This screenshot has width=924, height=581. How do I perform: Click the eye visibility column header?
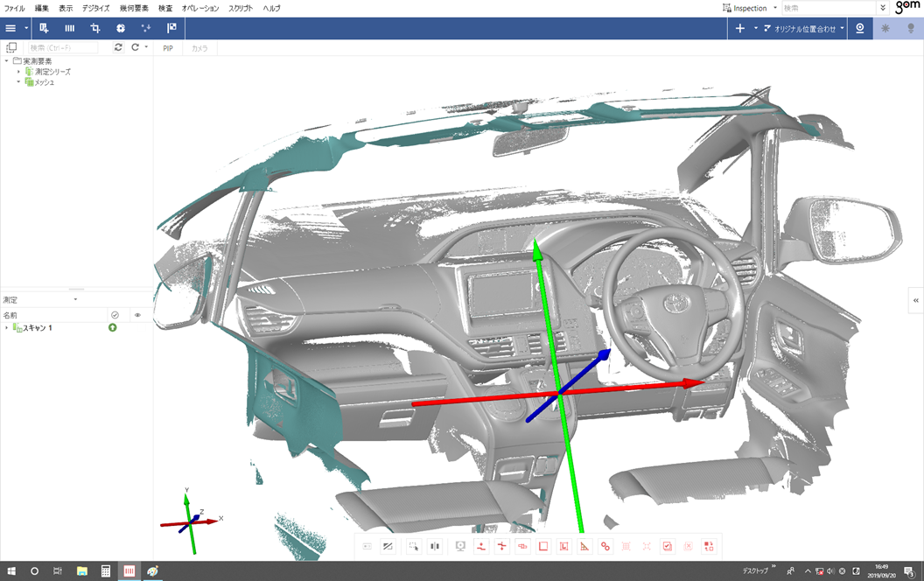coord(137,314)
